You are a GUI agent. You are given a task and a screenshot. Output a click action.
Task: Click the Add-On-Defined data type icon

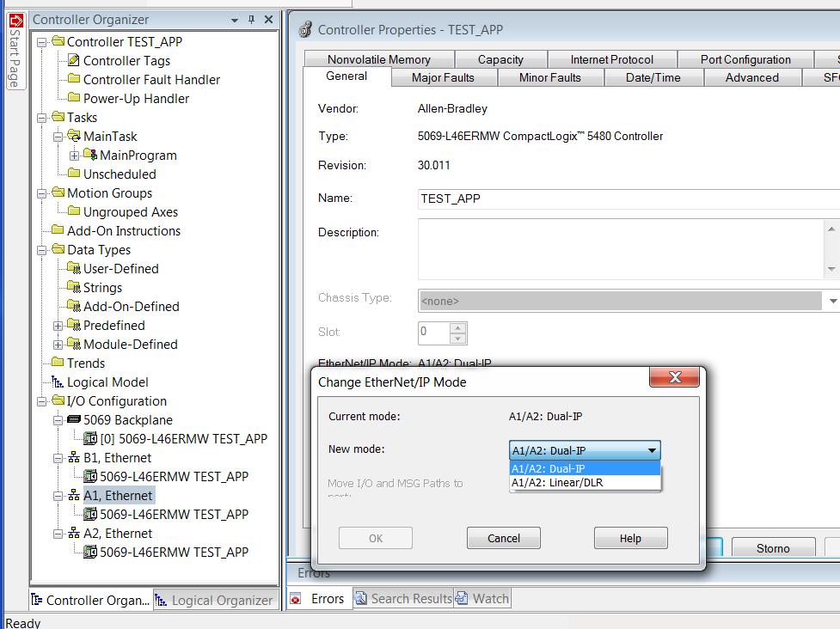coord(75,306)
